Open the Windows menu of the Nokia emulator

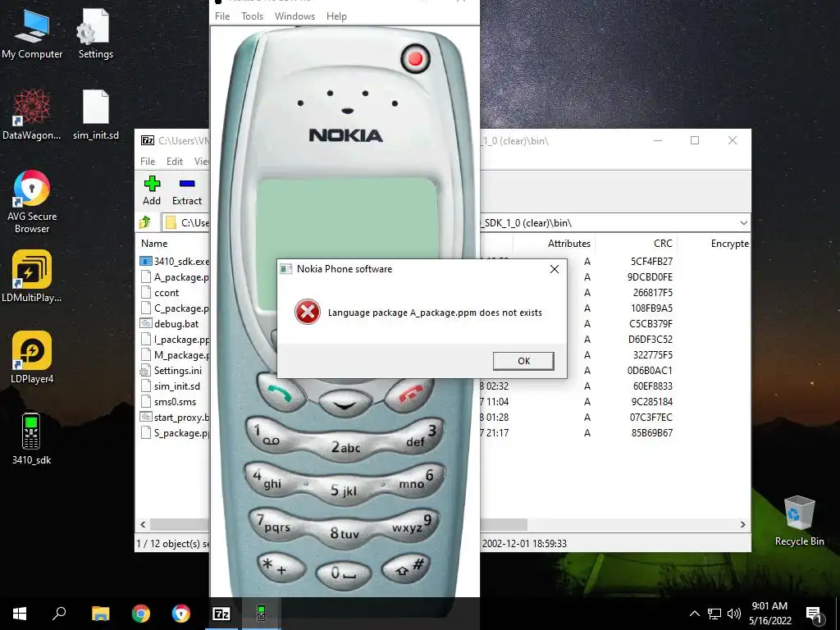[x=294, y=16]
